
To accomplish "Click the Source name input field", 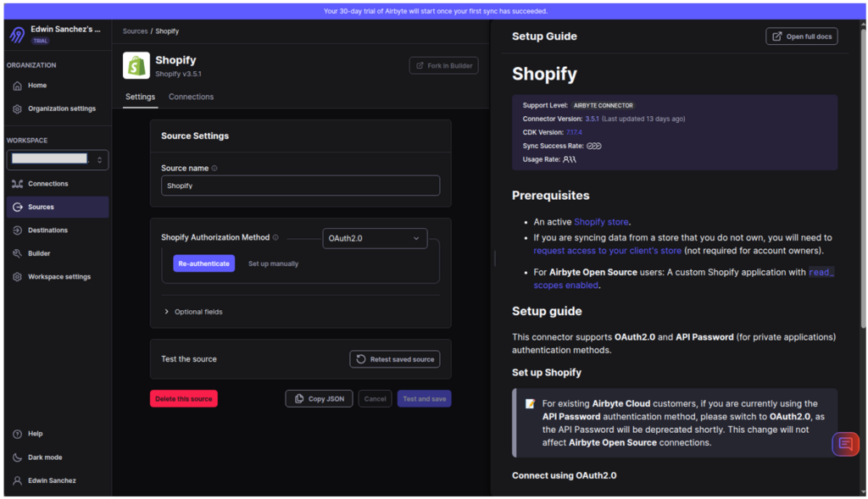I will 301,186.
